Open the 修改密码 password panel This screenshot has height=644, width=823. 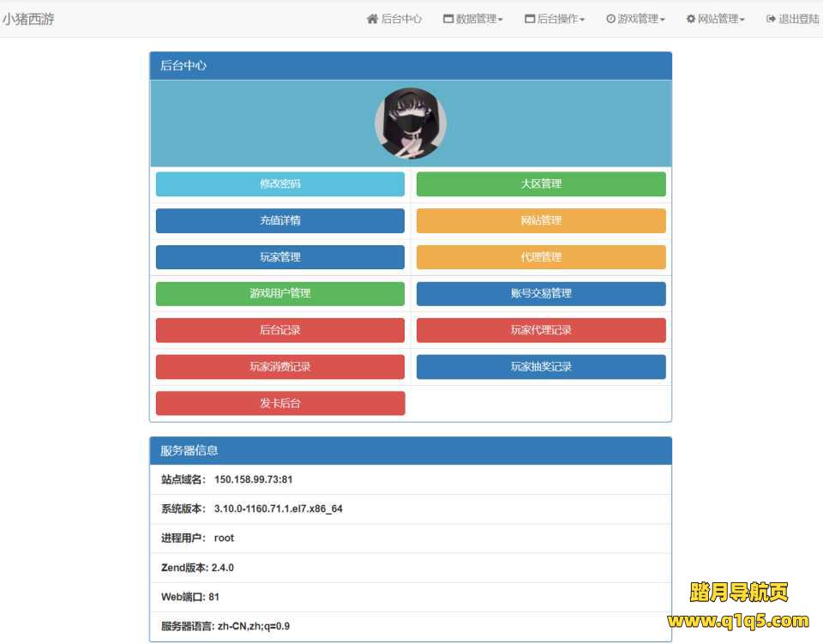[279, 184]
